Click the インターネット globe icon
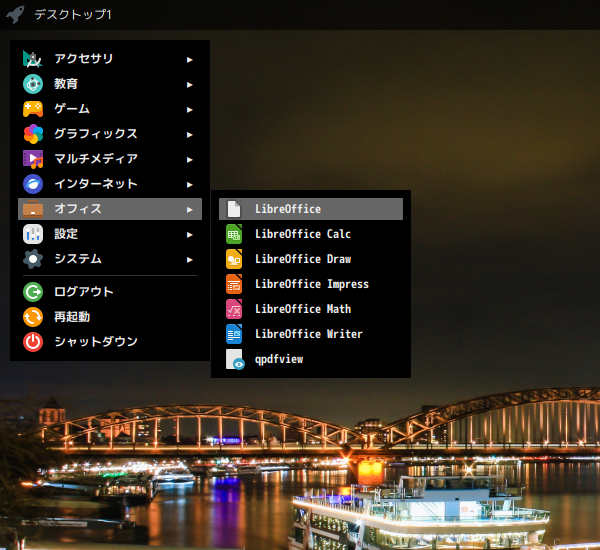Screen dimensions: 600x550 [33, 184]
